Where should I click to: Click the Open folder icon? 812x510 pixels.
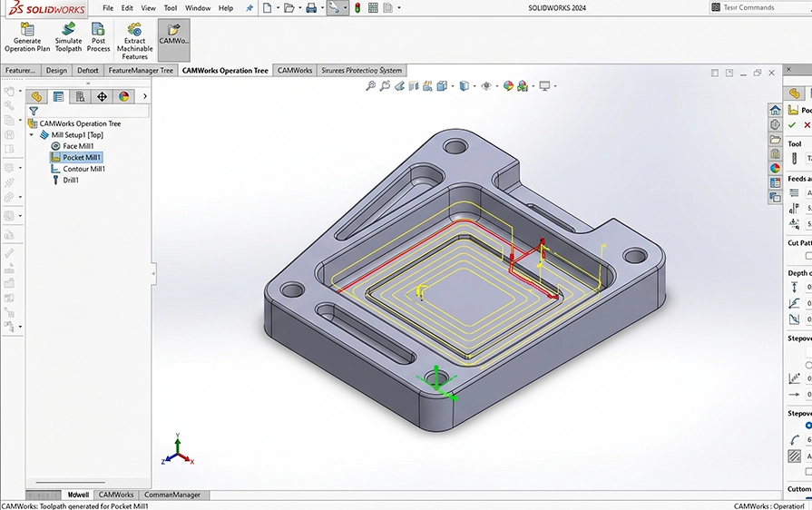tap(289, 8)
